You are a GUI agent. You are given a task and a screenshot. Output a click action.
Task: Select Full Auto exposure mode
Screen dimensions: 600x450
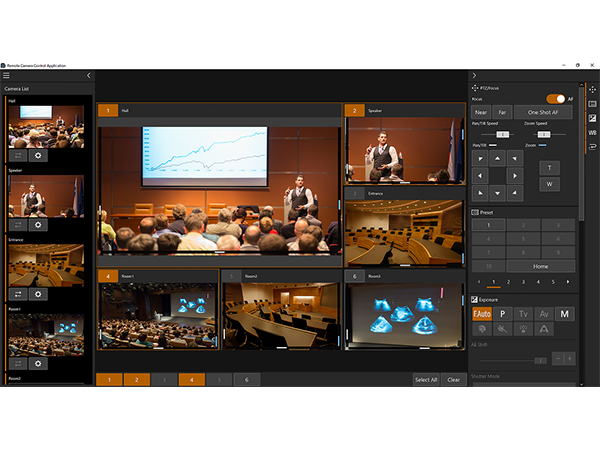click(481, 314)
